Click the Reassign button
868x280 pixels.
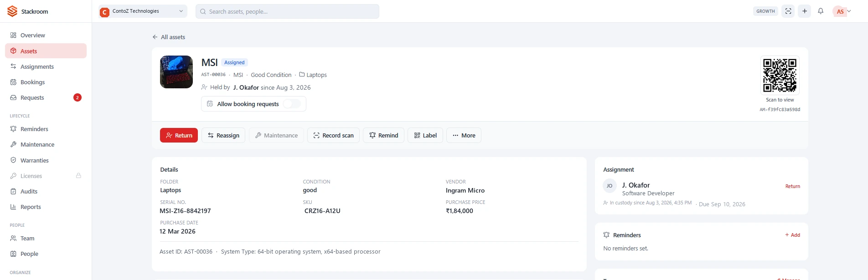click(x=223, y=135)
